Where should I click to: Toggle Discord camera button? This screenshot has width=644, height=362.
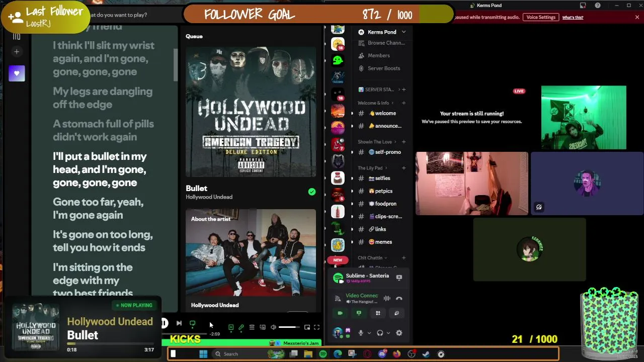click(340, 313)
